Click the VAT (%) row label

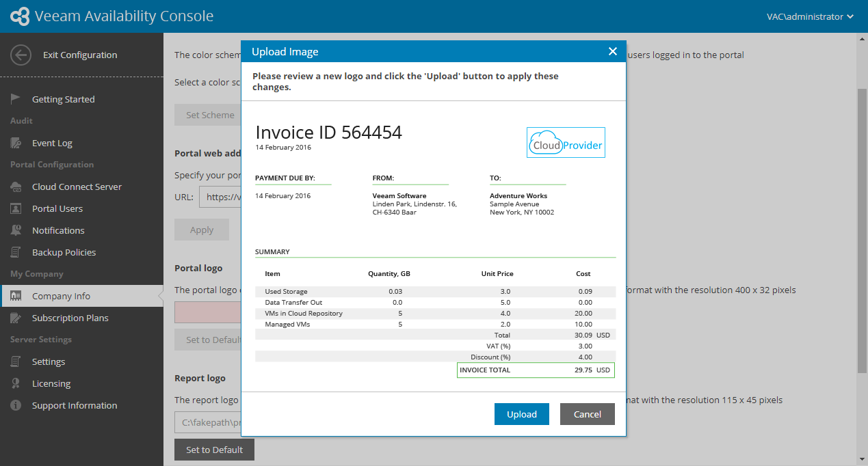[497, 346]
